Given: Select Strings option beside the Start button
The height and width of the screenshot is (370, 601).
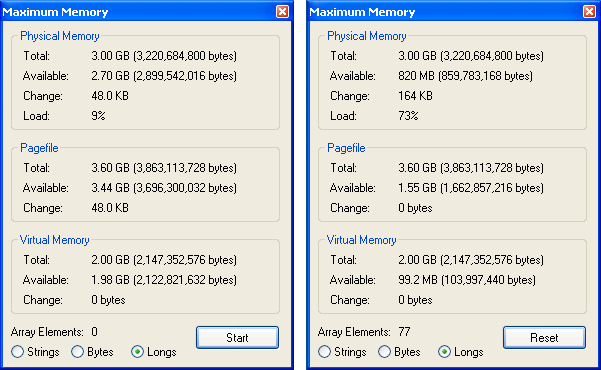Looking at the screenshot, I should (35, 352).
